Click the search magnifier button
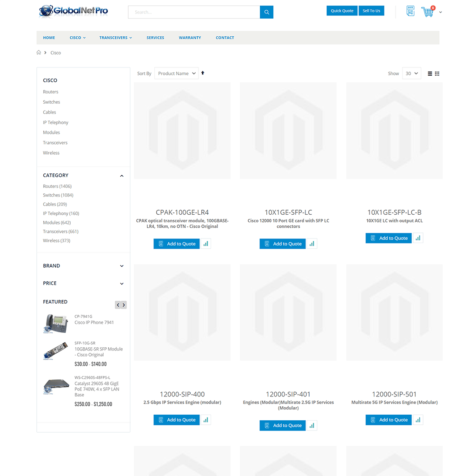 tap(266, 12)
